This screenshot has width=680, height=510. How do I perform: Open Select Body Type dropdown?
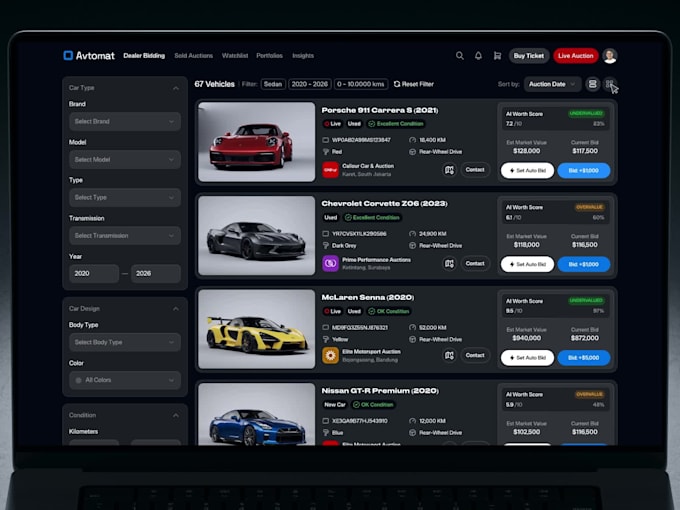[x=125, y=342]
